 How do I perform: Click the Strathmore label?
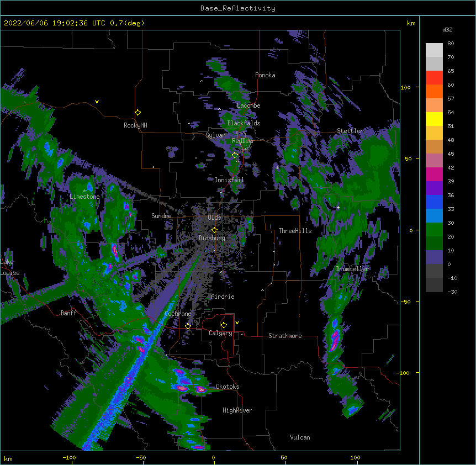coord(285,336)
